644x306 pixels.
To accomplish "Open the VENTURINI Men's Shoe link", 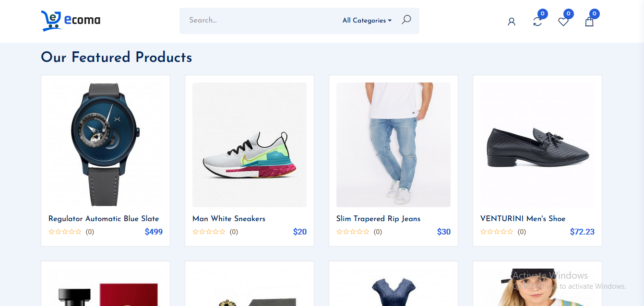I will pos(523,219).
